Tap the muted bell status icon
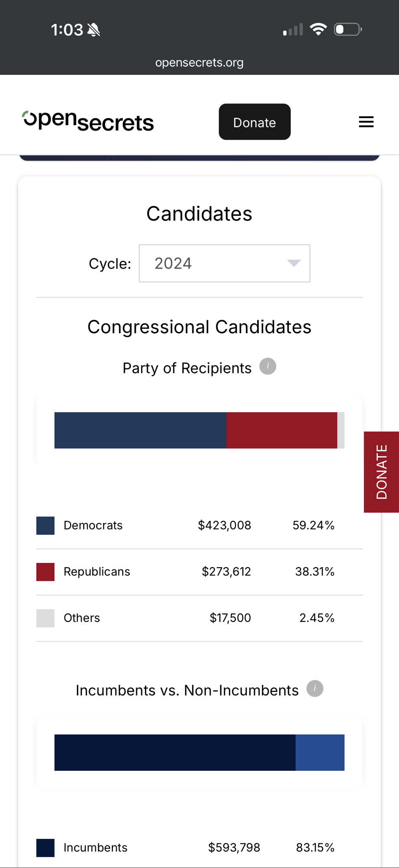 point(94,30)
